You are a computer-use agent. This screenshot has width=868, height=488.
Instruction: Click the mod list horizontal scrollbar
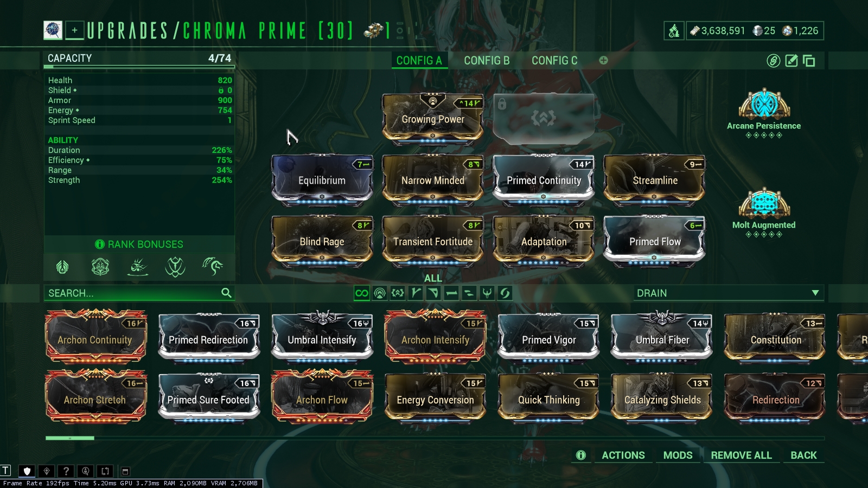434,438
